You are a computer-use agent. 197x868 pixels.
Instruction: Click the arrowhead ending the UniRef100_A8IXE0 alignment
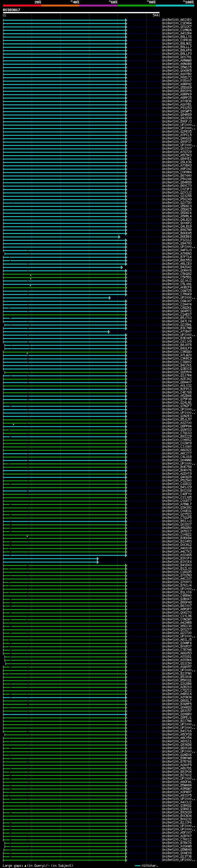[126, 20]
